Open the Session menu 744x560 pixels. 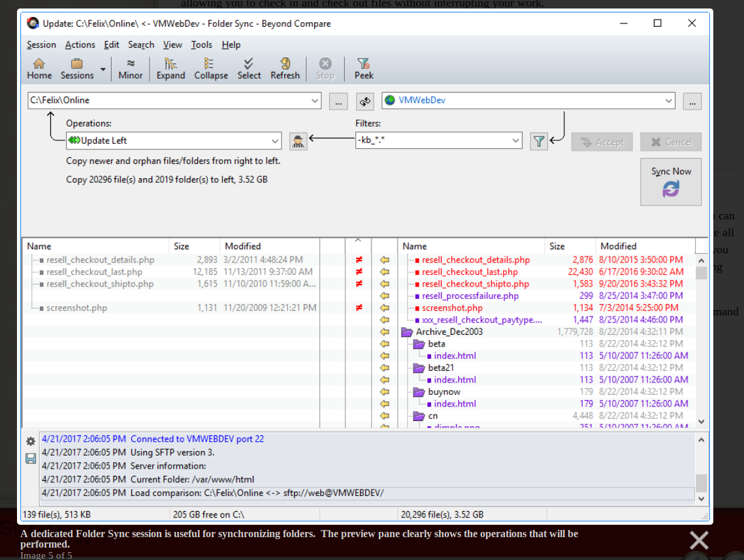click(41, 44)
